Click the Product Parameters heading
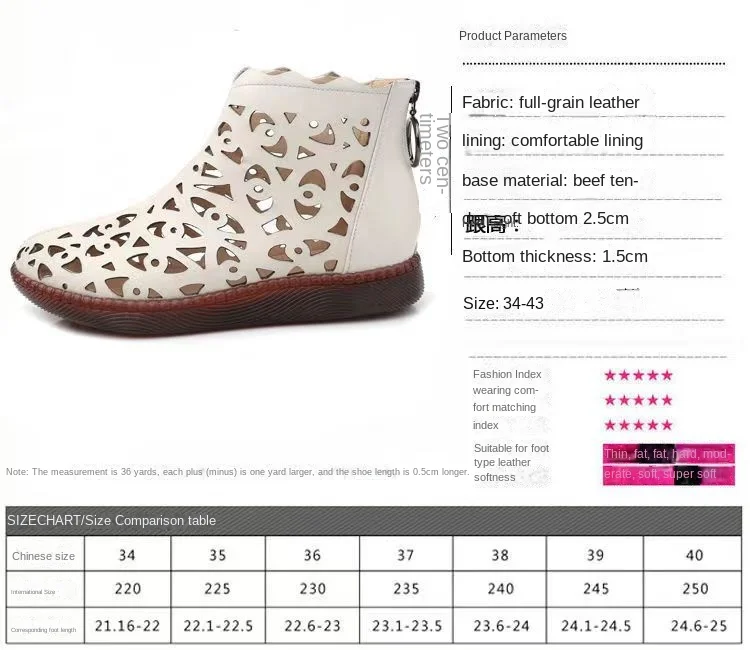This screenshot has width=750, height=650. tap(513, 36)
